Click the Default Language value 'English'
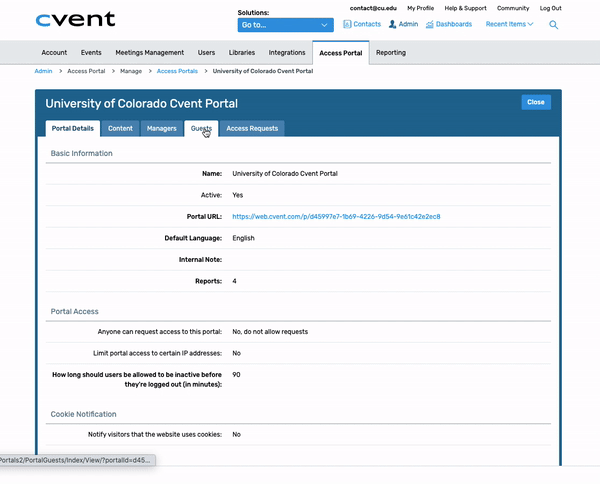600x484 pixels. (x=243, y=238)
